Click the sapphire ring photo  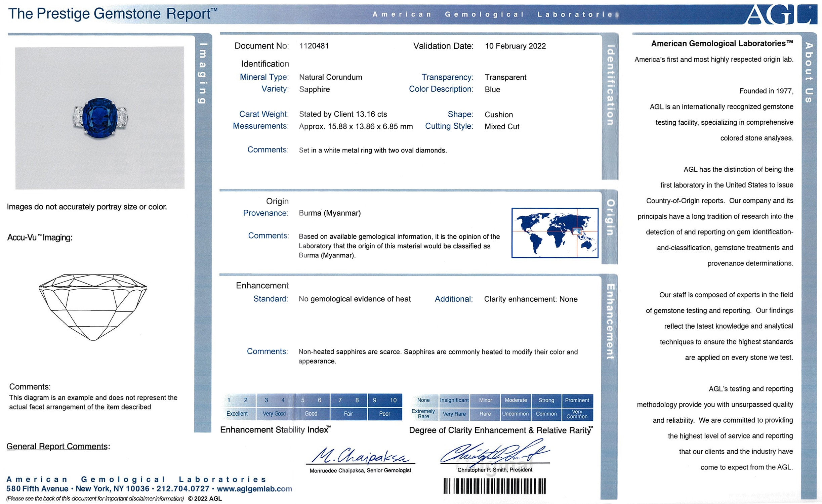(100, 118)
